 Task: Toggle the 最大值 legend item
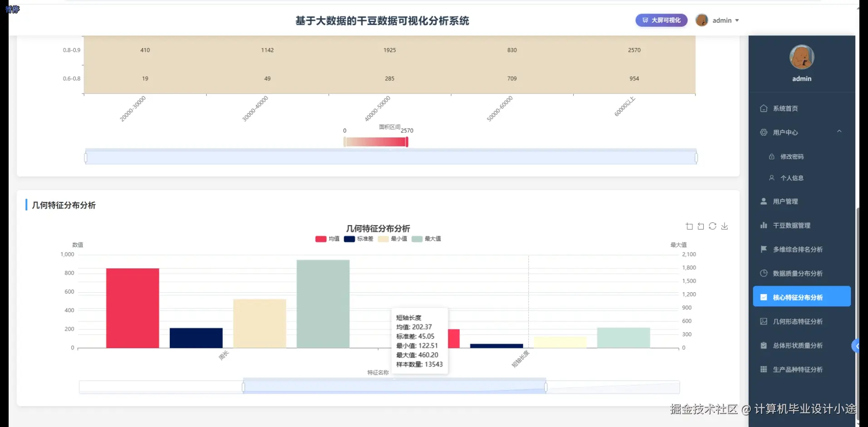pyautogui.click(x=426, y=239)
